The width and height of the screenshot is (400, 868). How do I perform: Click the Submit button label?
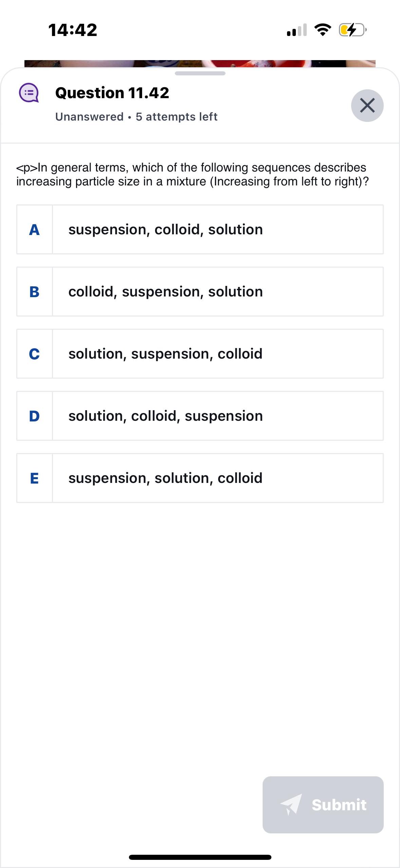coord(339,805)
